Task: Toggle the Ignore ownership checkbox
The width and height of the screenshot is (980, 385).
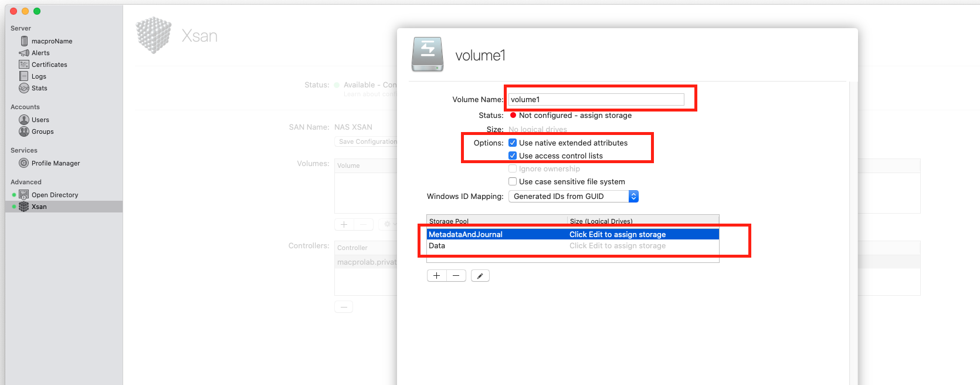Action: point(513,168)
